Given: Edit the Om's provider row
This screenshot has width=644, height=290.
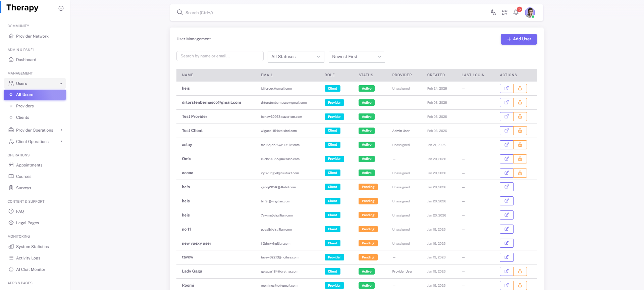Looking at the screenshot, I should [x=506, y=159].
